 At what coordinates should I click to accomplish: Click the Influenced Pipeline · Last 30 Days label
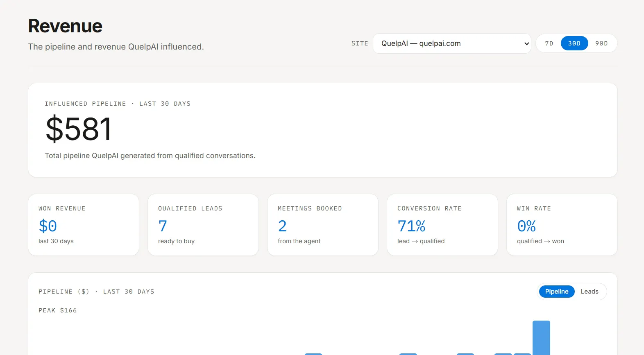118,104
